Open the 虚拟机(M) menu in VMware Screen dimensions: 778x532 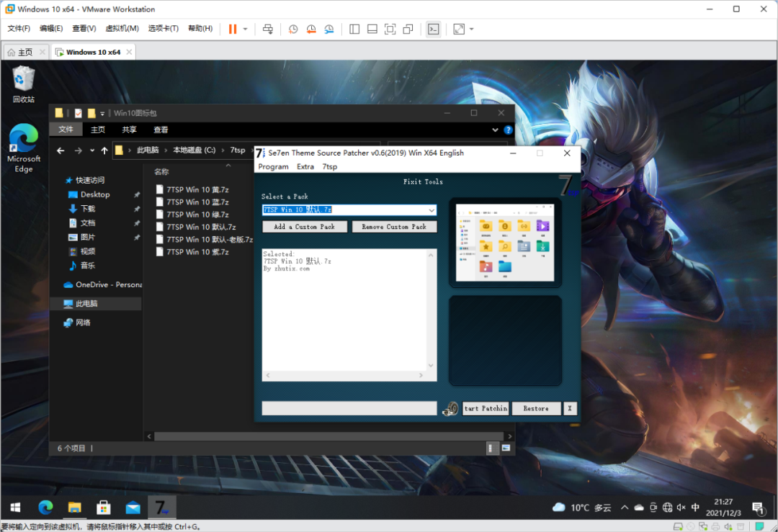click(x=122, y=28)
